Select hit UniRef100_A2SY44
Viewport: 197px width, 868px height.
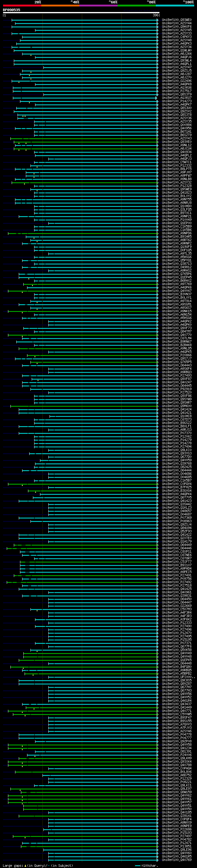pyautogui.click(x=177, y=23)
